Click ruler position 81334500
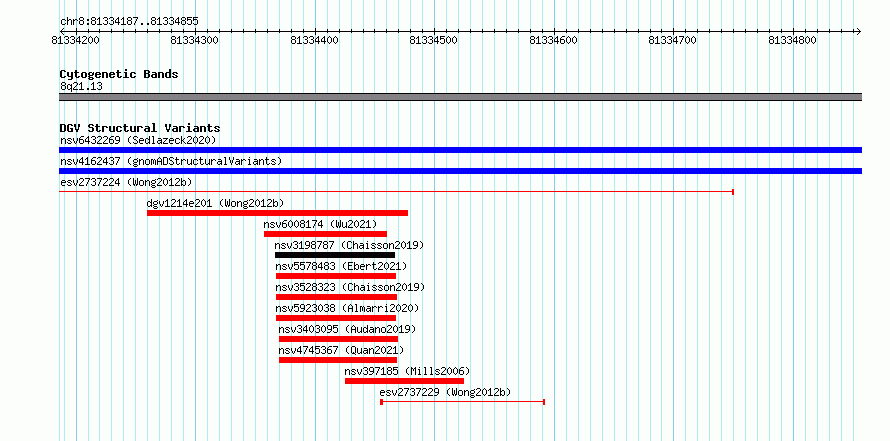 pos(434,40)
